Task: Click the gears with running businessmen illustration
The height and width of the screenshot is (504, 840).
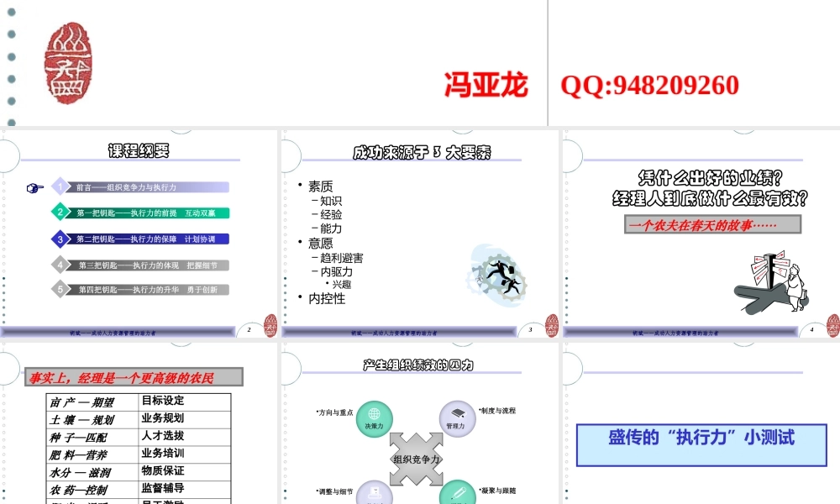Action: [496, 275]
